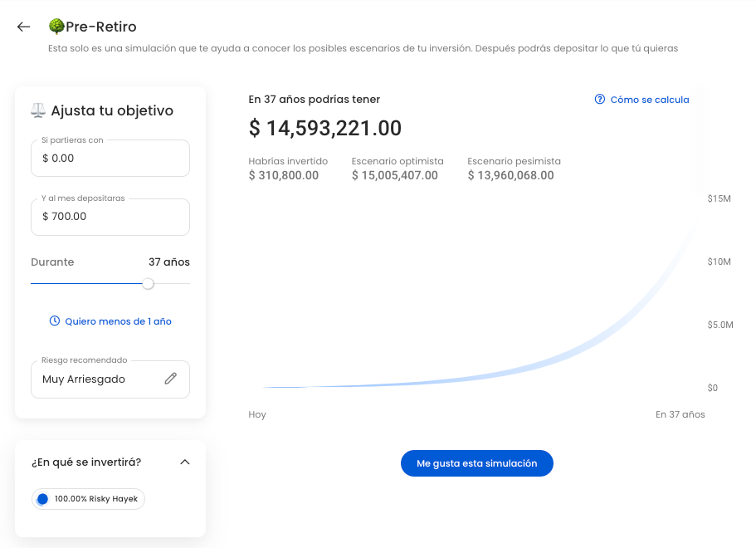Screen dimensions: 756x548
Task: Click pessimistic scenario value $ 13,960,068.00
Action: pos(510,175)
